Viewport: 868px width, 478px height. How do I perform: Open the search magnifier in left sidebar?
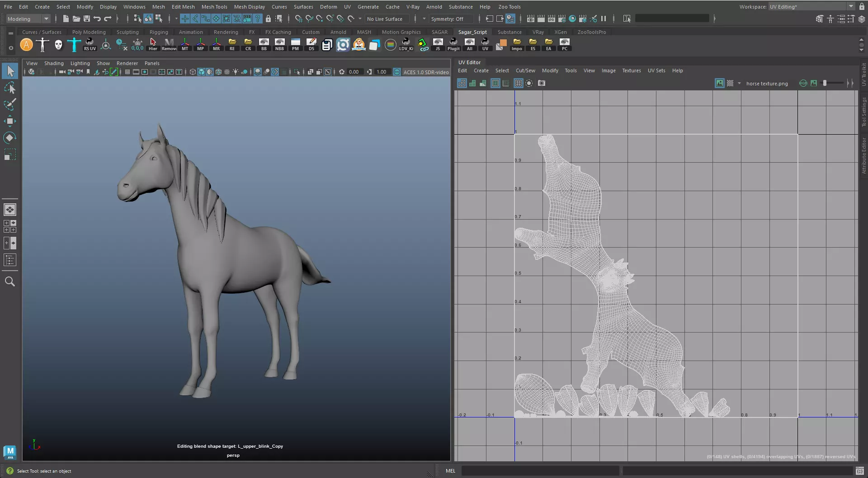pos(10,281)
